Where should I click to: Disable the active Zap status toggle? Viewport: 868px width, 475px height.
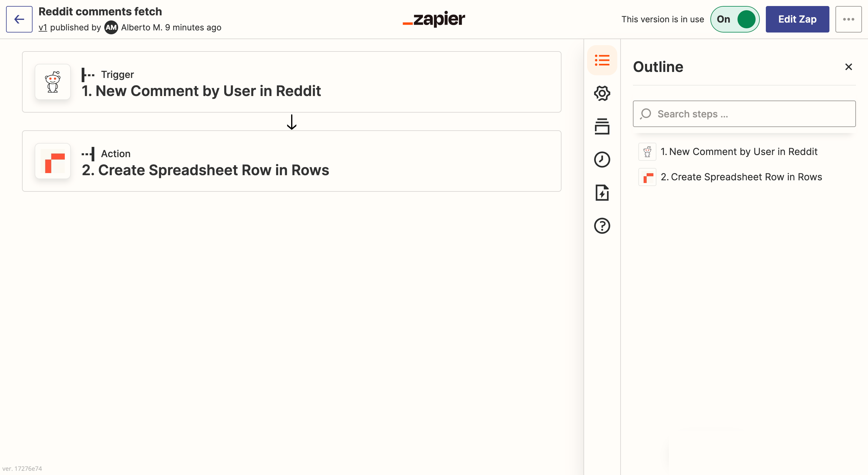(734, 19)
